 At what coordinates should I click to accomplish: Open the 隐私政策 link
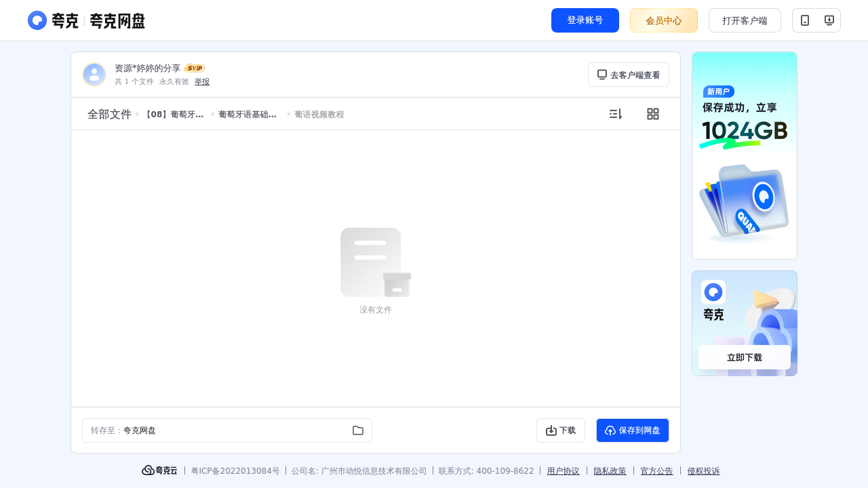coord(610,471)
